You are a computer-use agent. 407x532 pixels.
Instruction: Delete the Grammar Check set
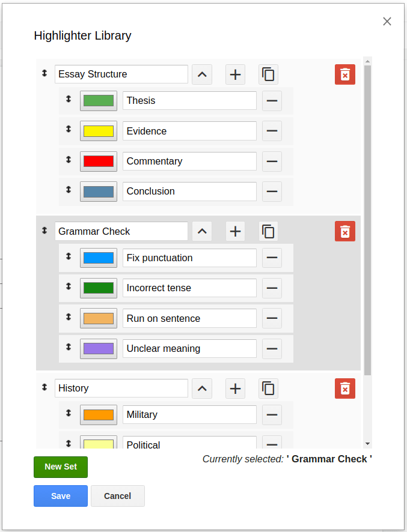coord(344,231)
